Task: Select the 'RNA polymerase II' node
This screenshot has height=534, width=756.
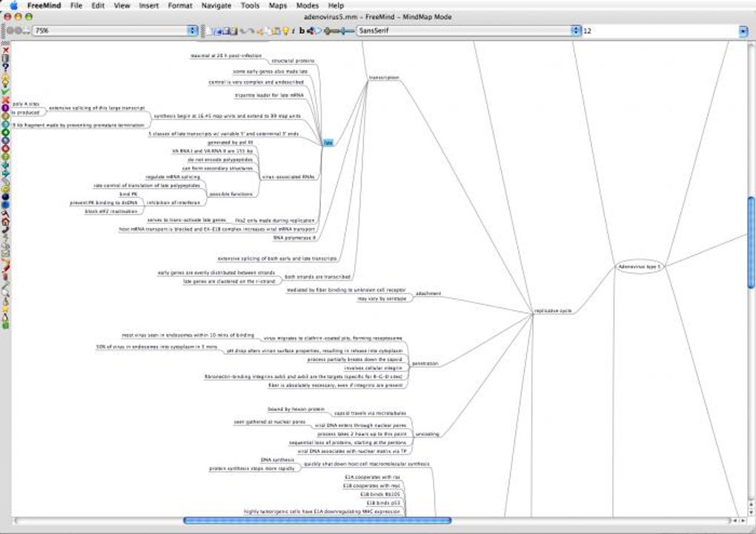Action: click(294, 238)
